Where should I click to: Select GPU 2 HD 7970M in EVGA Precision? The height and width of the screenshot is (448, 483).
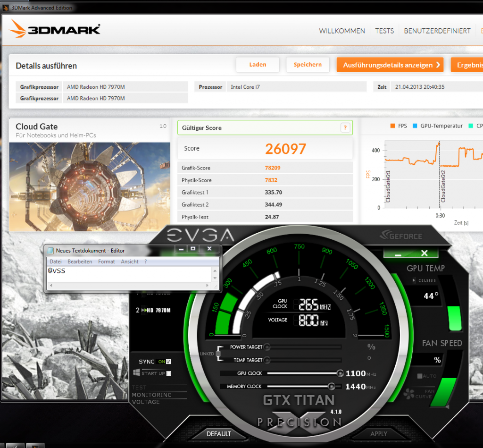click(x=153, y=310)
